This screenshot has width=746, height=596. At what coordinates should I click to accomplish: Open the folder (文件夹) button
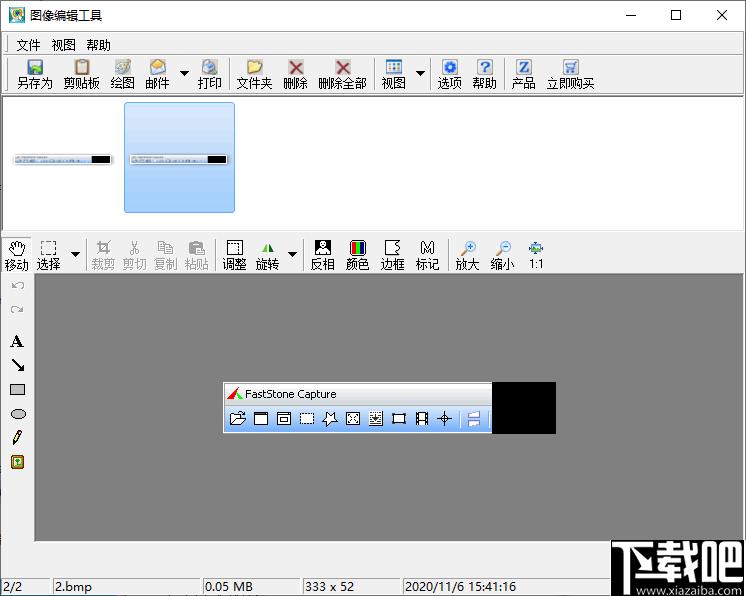254,75
